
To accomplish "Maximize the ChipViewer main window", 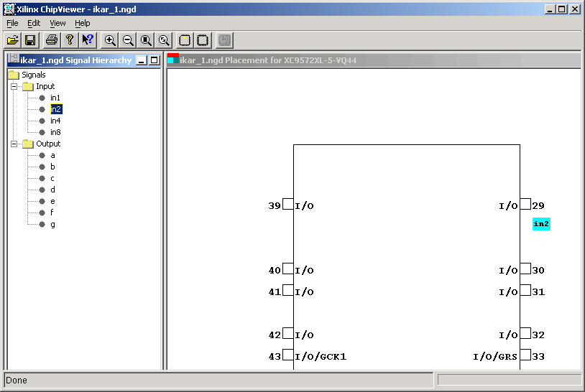I will 562,9.
